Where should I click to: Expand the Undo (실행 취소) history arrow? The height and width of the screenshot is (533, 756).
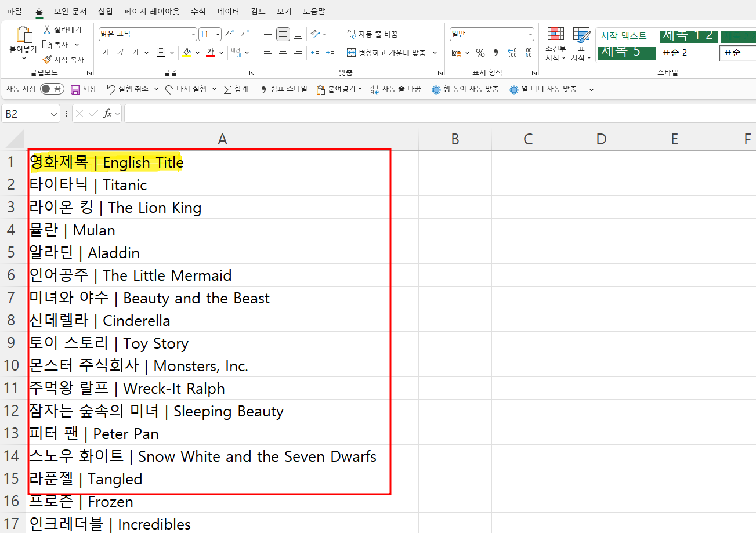click(155, 89)
